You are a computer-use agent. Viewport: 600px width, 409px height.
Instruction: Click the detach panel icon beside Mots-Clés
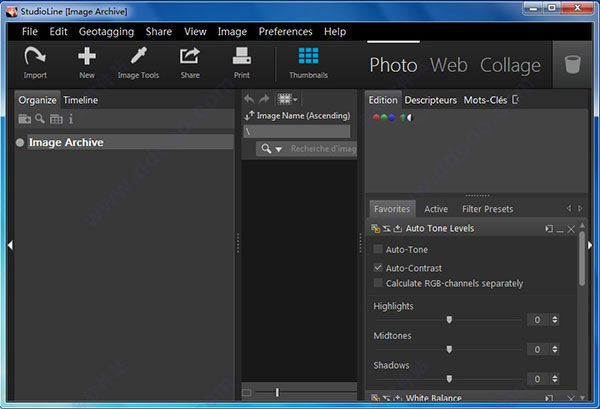point(515,100)
